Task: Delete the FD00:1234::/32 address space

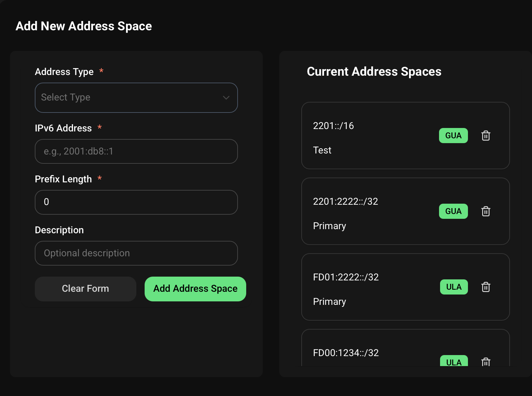Action: coord(486,362)
